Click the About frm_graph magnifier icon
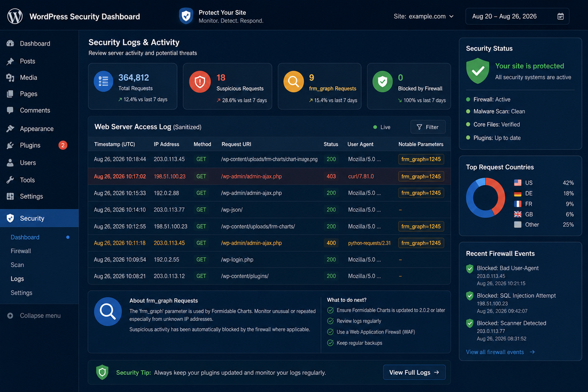Viewport: 588px width, 392px height. pyautogui.click(x=107, y=312)
